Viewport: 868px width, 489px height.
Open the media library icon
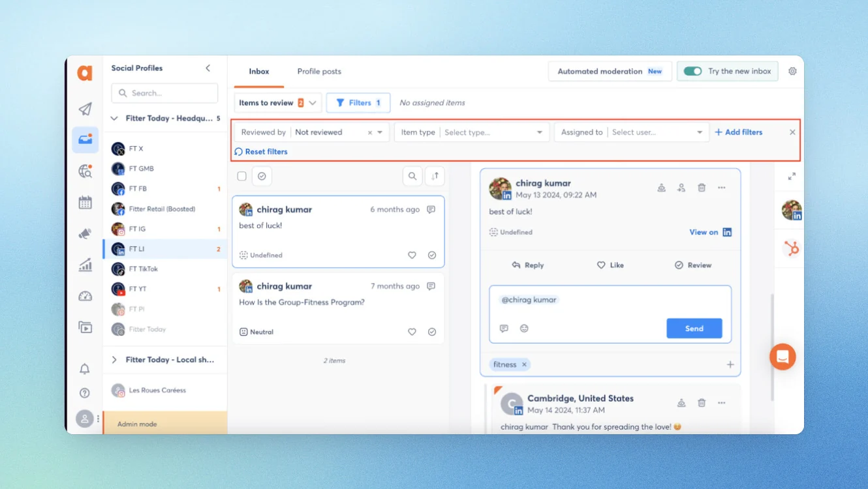pyautogui.click(x=85, y=327)
